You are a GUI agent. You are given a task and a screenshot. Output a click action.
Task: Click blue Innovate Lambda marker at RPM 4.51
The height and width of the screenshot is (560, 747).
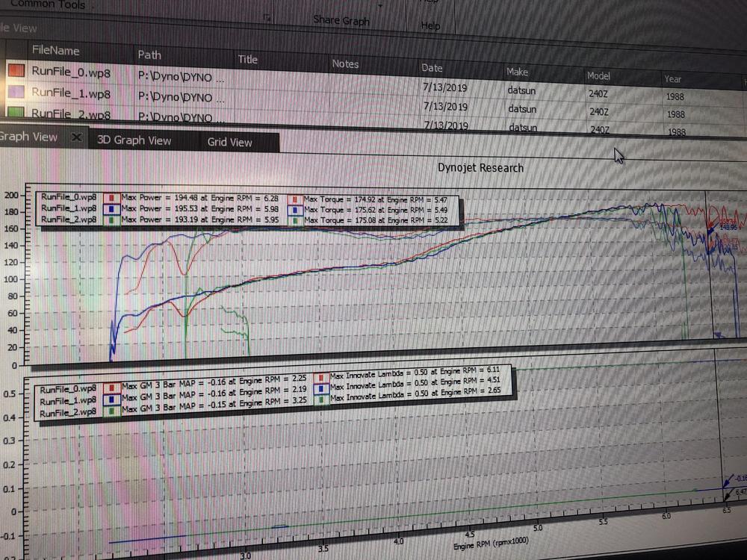point(321,388)
